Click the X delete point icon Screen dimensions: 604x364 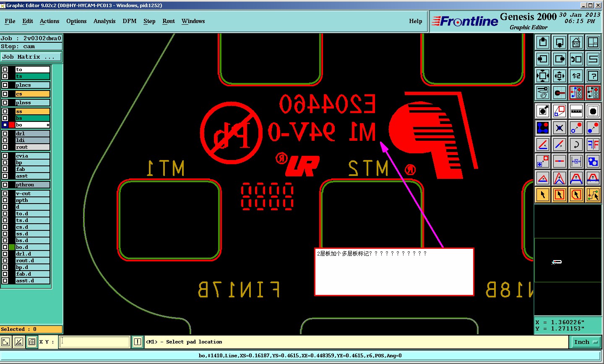(560, 128)
